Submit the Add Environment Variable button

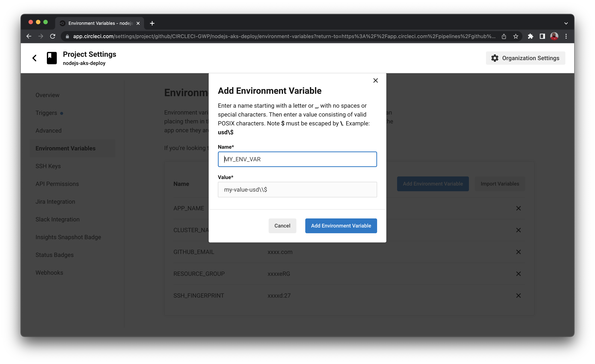tap(341, 225)
